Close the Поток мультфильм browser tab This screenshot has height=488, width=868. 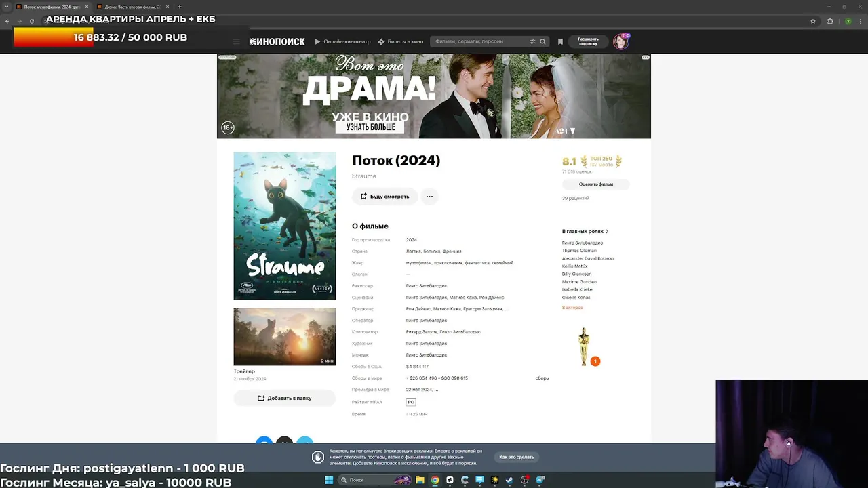point(86,7)
